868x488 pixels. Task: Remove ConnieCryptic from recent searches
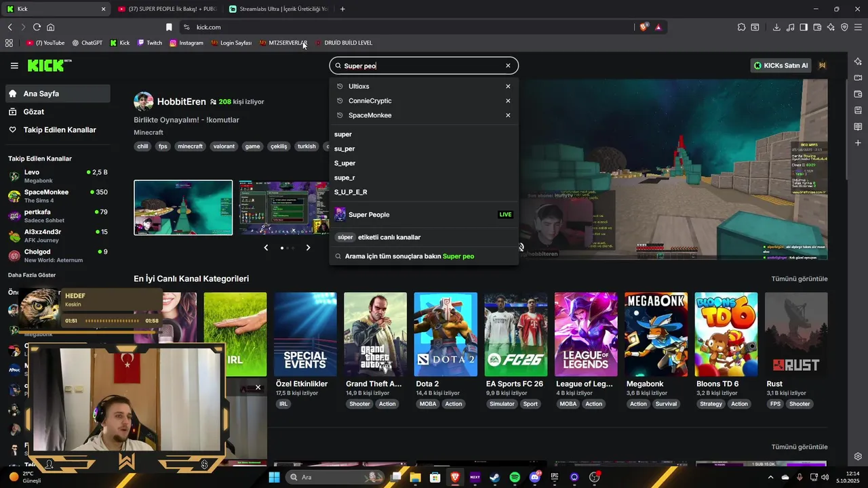click(x=508, y=101)
